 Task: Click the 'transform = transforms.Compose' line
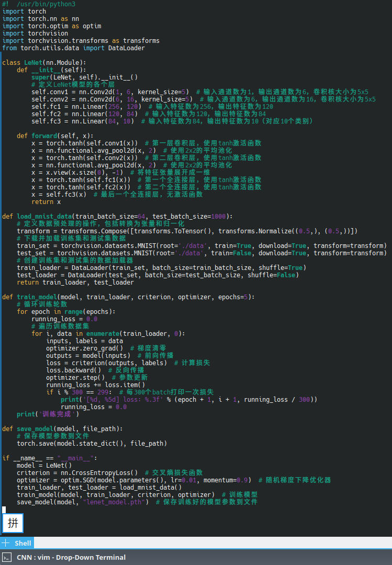[187, 231]
